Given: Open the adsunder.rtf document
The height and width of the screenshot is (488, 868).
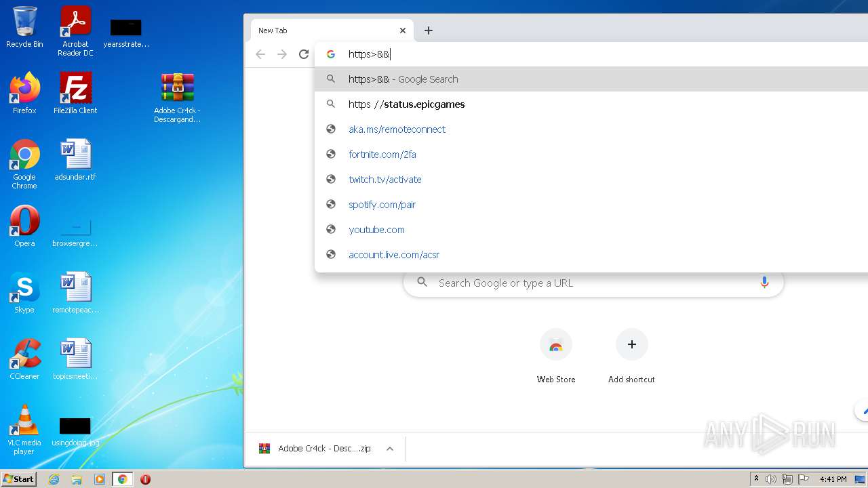Looking at the screenshot, I should coord(75,160).
